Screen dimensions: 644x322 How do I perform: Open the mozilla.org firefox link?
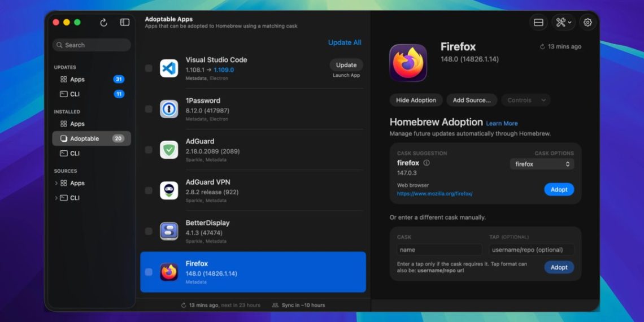tap(434, 194)
